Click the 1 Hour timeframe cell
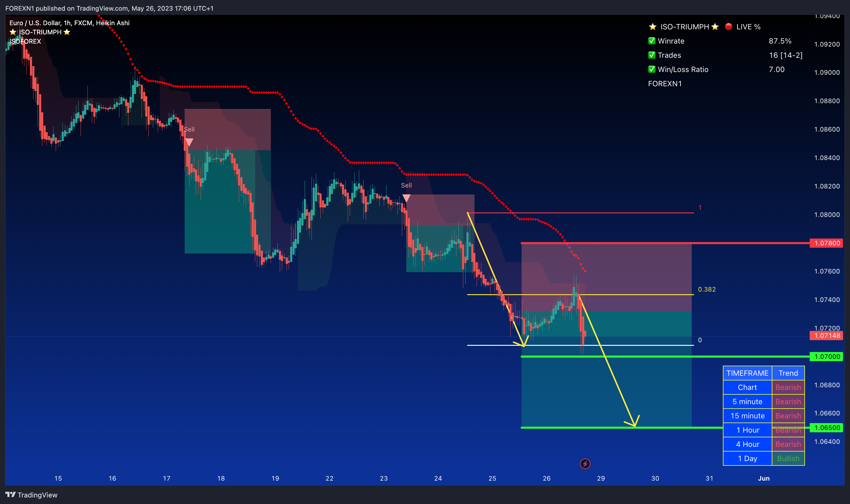Screen dimensions: 850x504 (747, 430)
